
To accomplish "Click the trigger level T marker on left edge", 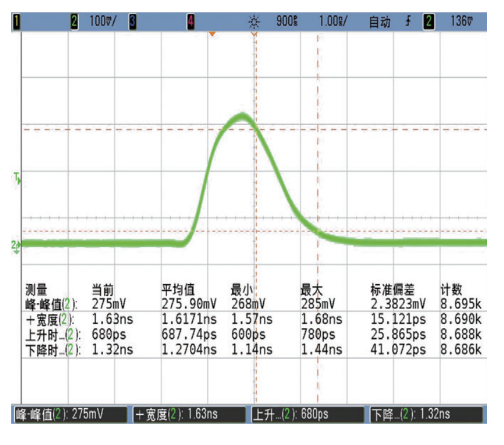I will (18, 177).
